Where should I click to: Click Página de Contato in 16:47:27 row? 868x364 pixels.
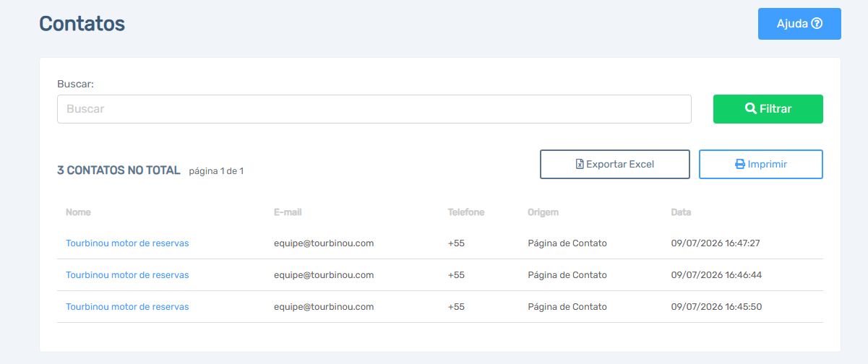pos(567,243)
